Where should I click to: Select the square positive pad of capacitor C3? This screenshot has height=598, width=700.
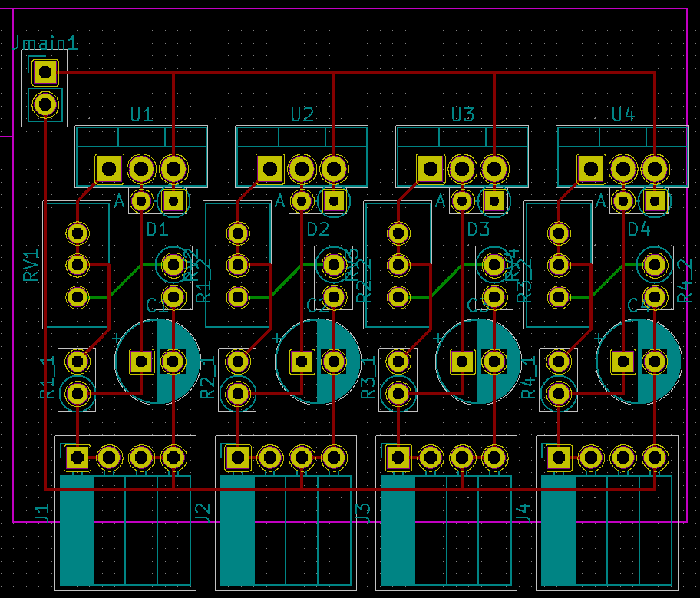pyautogui.click(x=463, y=362)
